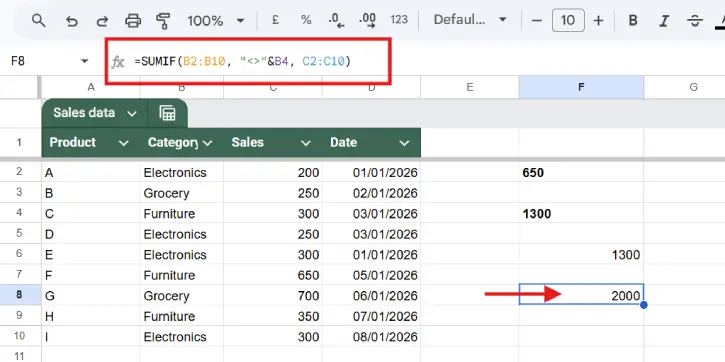725x362 pixels.
Task: Click the fill handle of cell F8
Action: [x=644, y=305]
